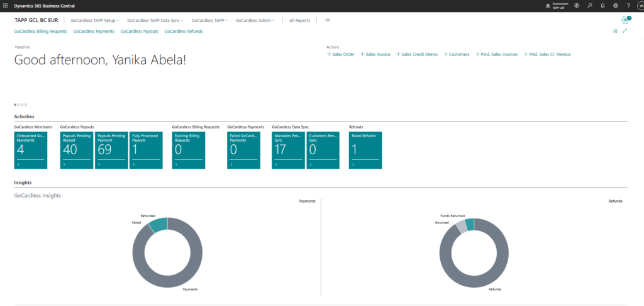Open the Fully Processed Payouts tile
The image size is (644, 306).
146,150
